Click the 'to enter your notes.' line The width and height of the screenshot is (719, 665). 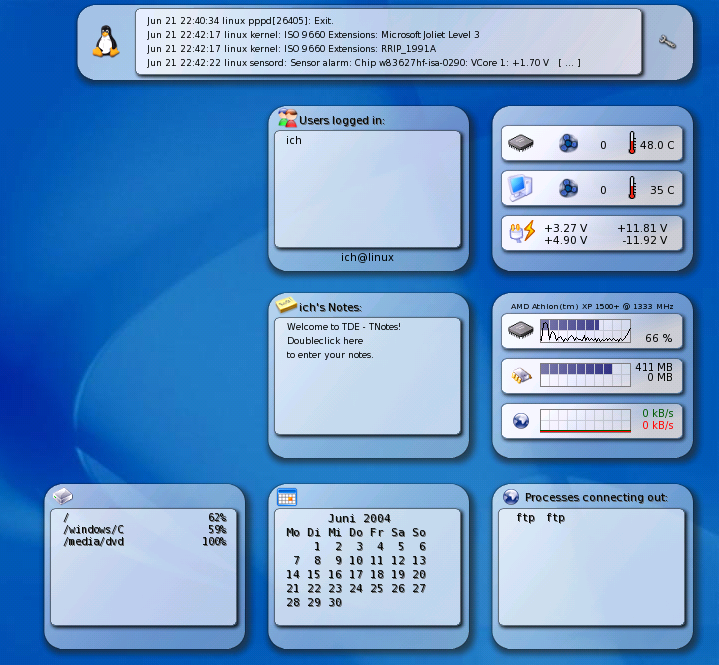click(x=330, y=355)
